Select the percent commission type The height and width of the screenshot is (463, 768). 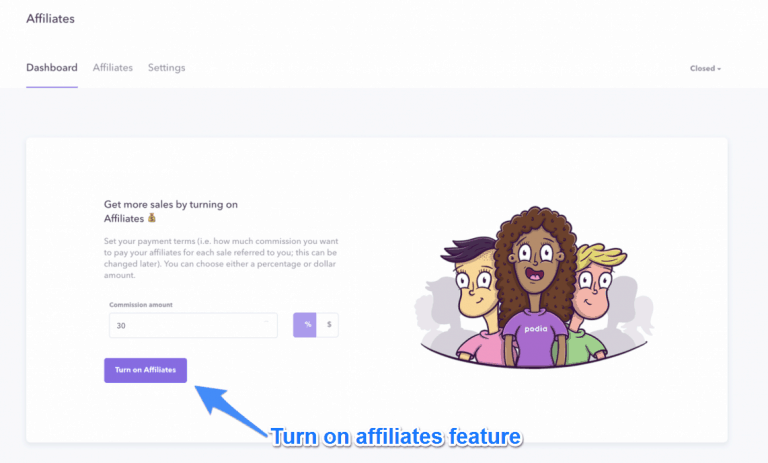point(305,325)
